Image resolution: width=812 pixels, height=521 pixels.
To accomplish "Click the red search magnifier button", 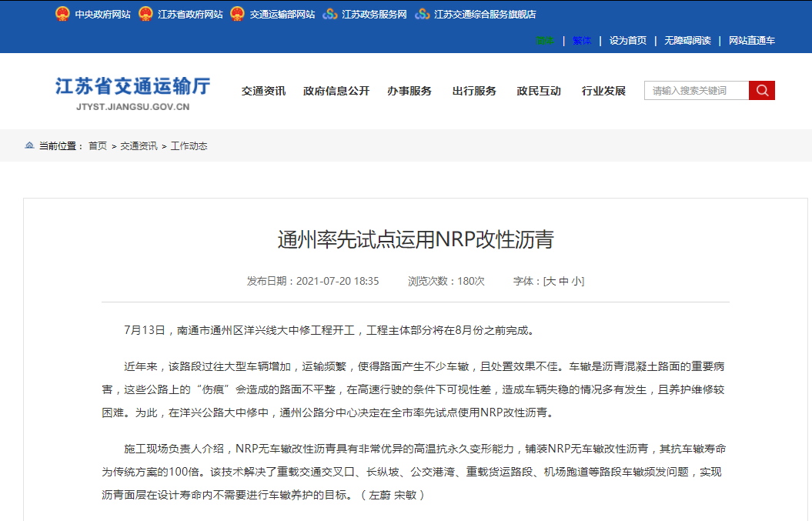I will [762, 91].
